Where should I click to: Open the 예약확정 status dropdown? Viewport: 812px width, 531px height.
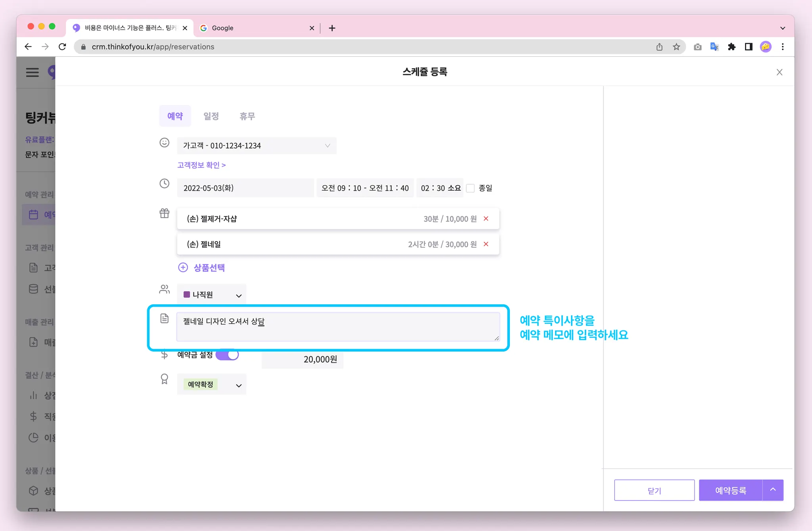(212, 385)
